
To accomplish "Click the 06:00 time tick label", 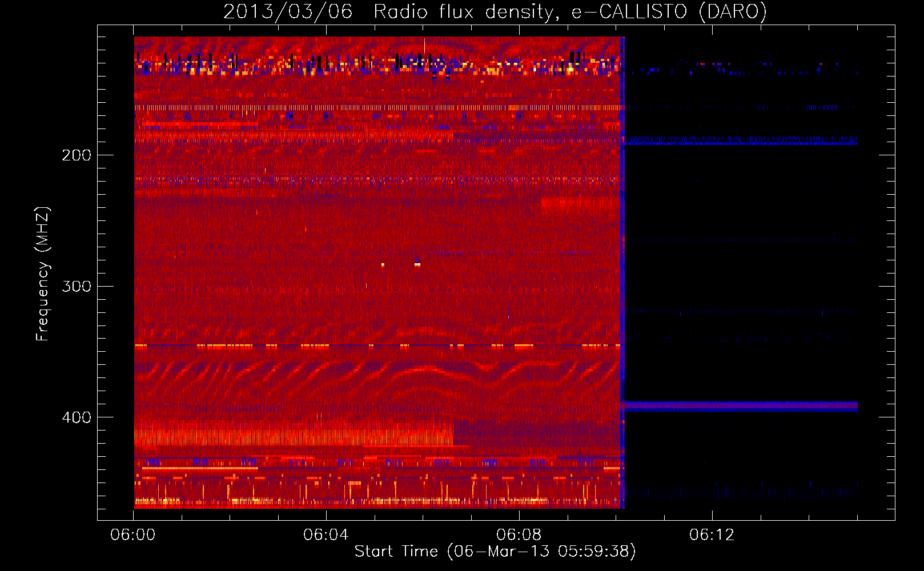I will 133,534.
